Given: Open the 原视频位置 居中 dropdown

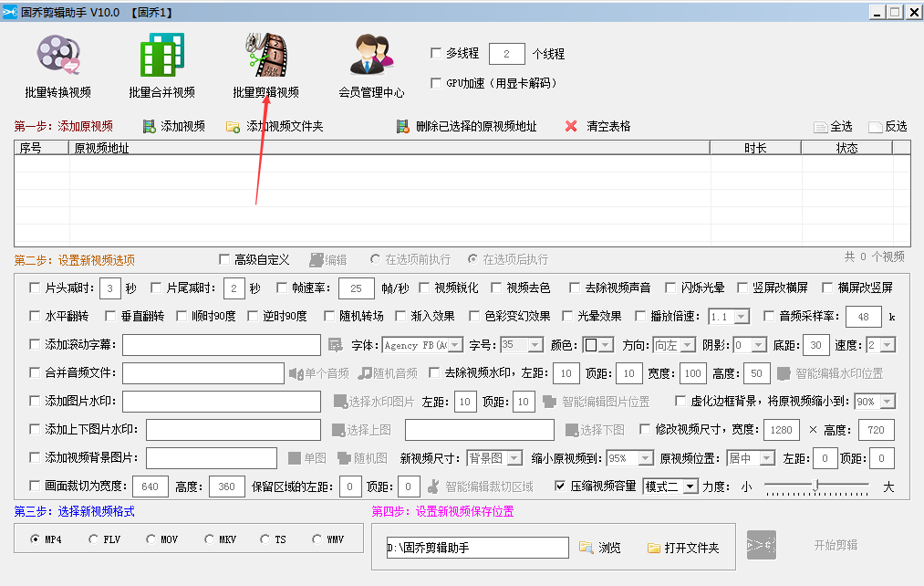Looking at the screenshot, I should tap(767, 458).
